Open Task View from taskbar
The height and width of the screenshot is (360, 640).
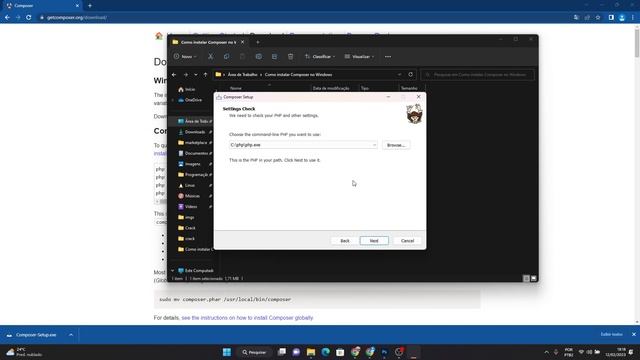click(x=282, y=352)
